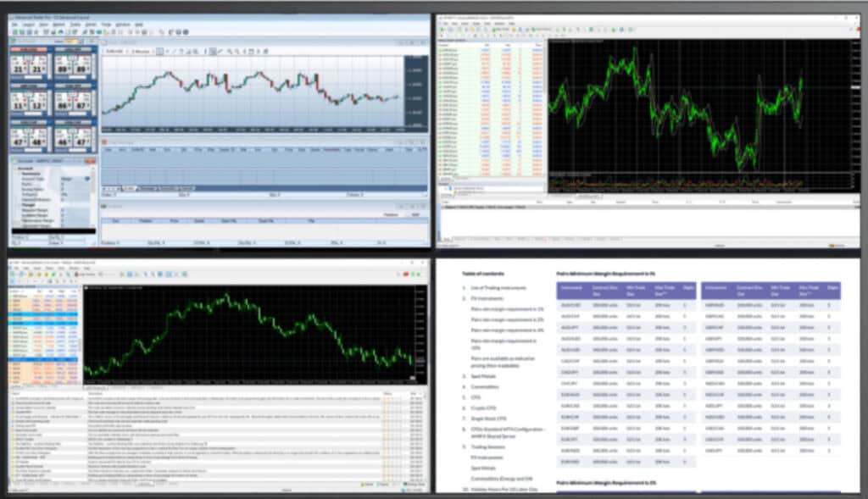Click zoom-in magnifier in Advanced Trader chart toolbar

coord(230,52)
